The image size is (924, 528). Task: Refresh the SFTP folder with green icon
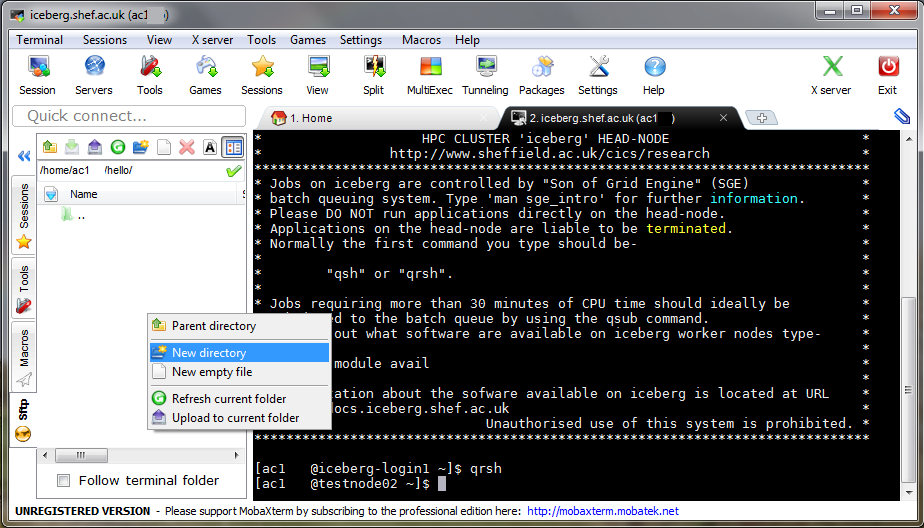[x=118, y=147]
